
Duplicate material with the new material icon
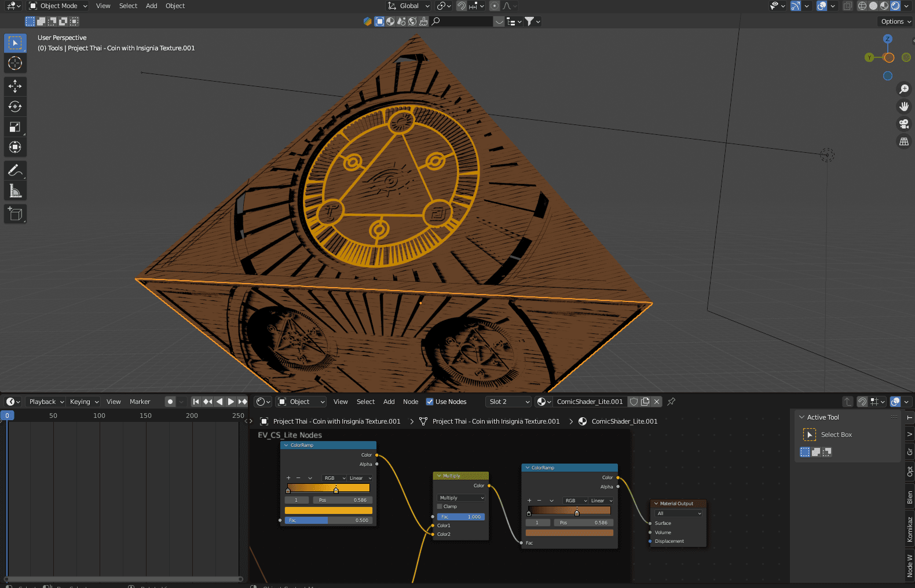(x=645, y=402)
